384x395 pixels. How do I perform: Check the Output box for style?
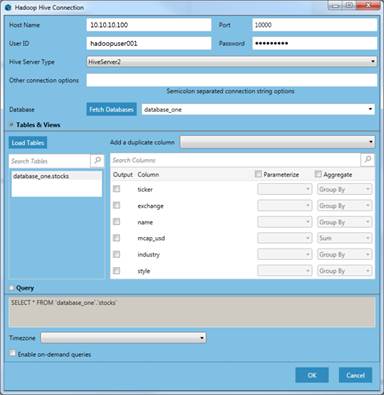(116, 271)
